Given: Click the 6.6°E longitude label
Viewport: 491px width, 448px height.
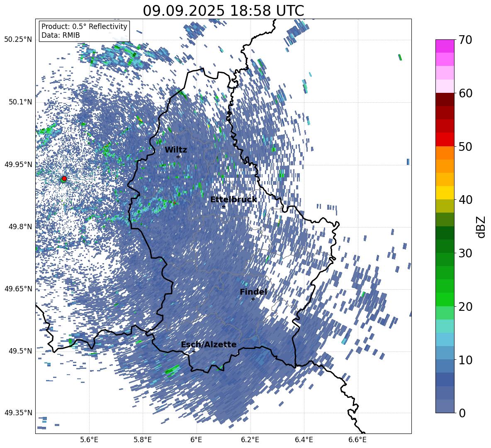Looking at the screenshot, I should click(x=357, y=440).
